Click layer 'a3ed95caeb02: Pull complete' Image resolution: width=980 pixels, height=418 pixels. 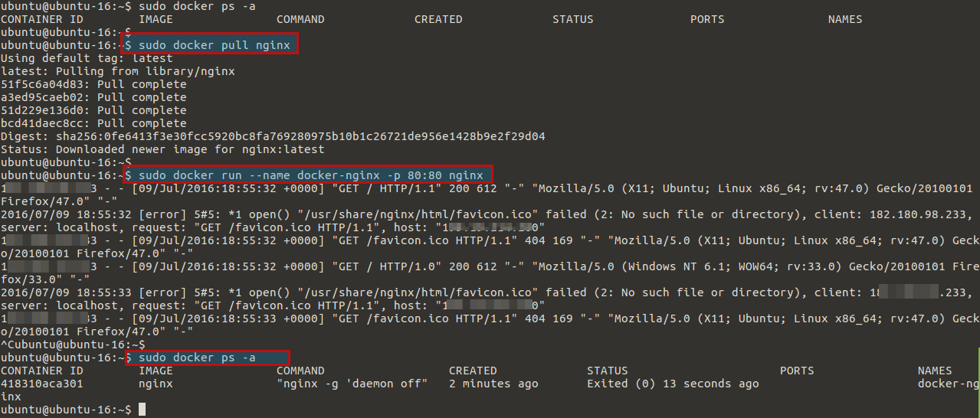click(x=93, y=97)
